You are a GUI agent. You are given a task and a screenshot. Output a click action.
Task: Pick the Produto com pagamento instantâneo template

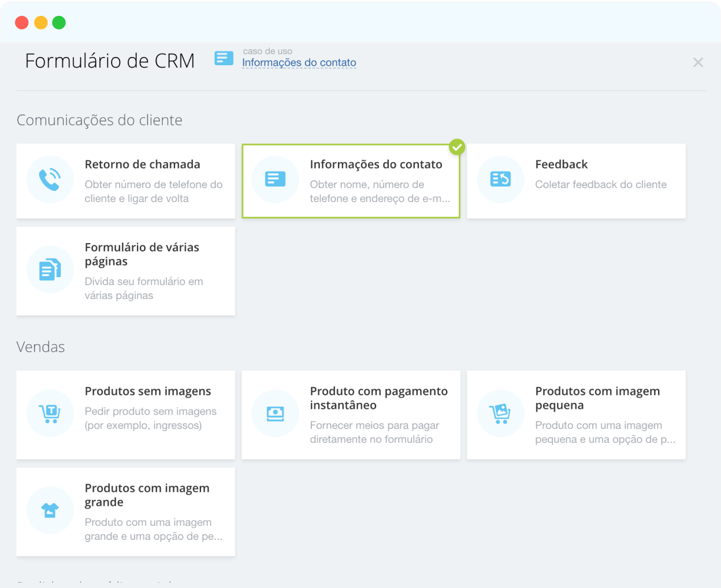(x=351, y=414)
